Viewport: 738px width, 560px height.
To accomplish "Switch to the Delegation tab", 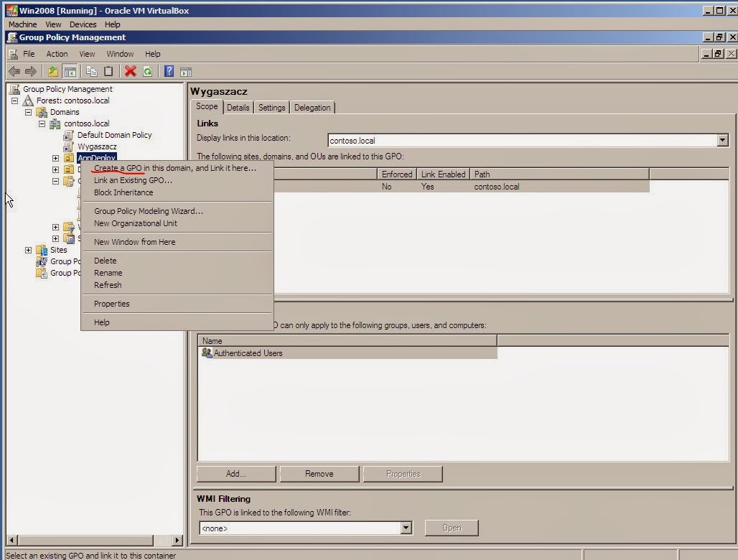I will 312,108.
